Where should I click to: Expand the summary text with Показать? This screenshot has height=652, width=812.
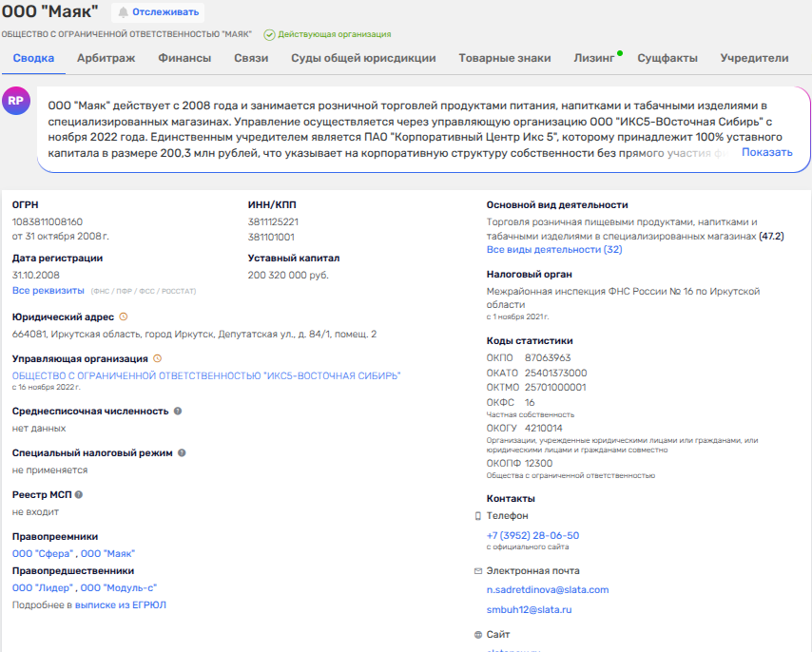click(766, 152)
